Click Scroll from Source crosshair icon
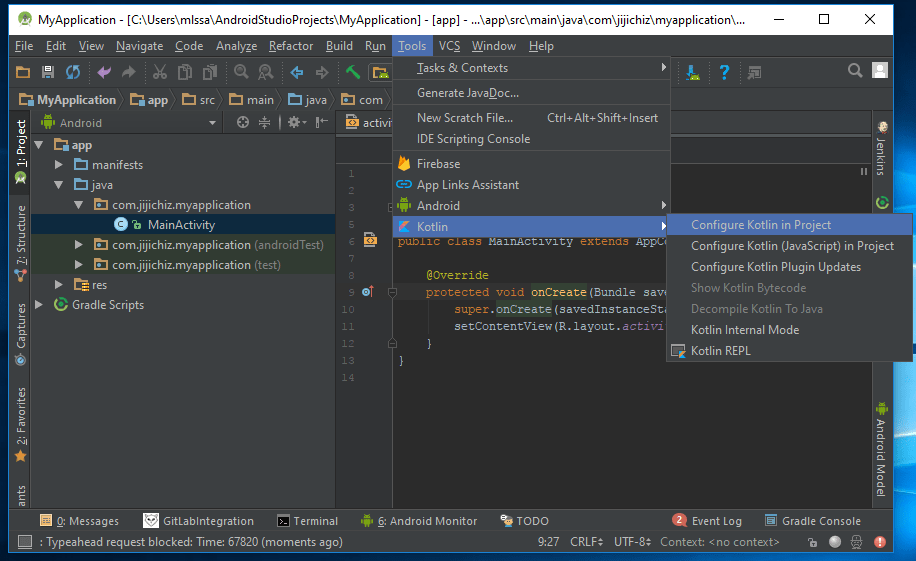Image resolution: width=916 pixels, height=561 pixels. 243,122
